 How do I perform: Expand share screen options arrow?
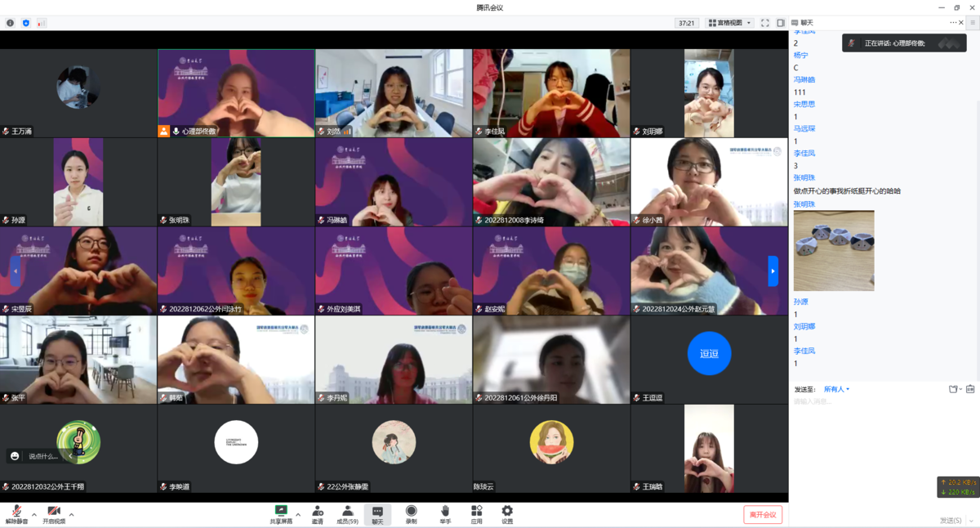click(298, 515)
